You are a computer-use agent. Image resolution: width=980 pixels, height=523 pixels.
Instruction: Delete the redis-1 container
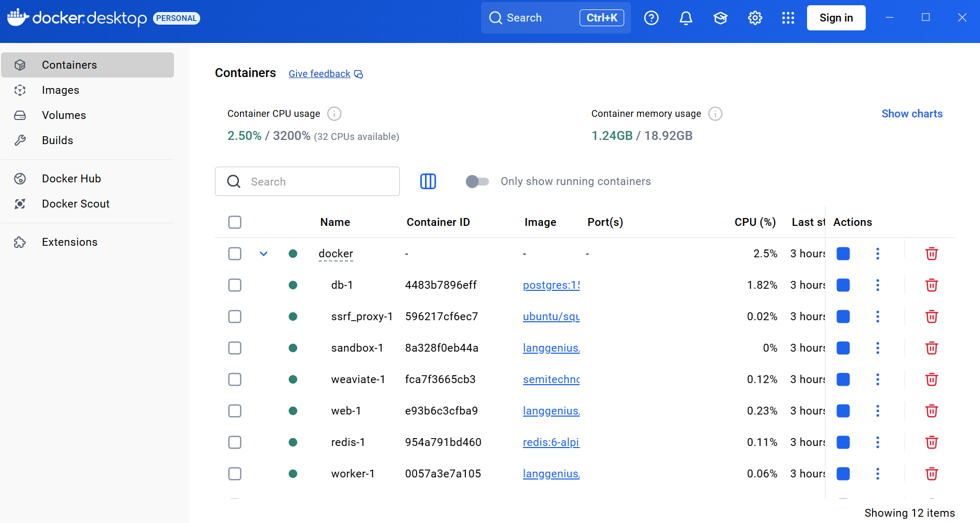click(932, 442)
